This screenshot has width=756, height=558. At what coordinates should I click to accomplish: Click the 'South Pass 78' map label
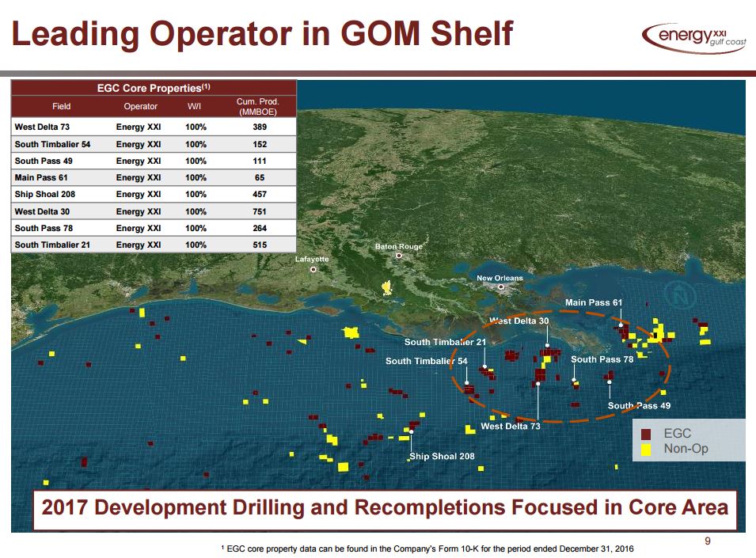tap(602, 359)
